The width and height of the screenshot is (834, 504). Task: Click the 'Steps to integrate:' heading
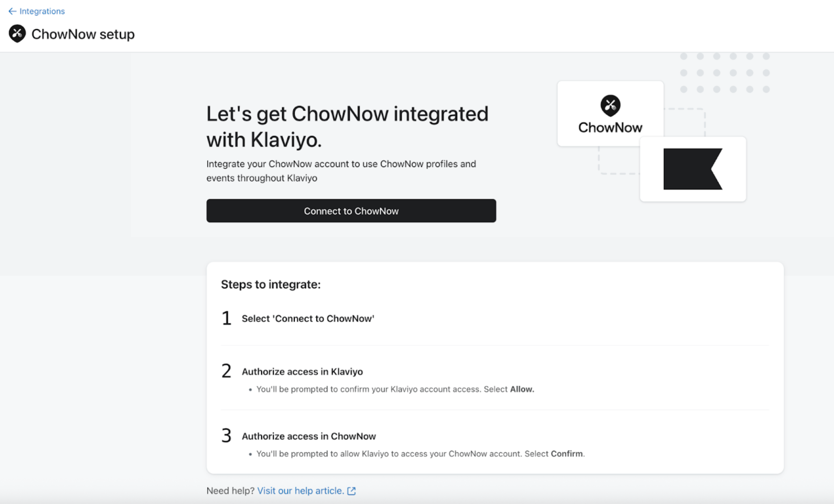pos(271,284)
